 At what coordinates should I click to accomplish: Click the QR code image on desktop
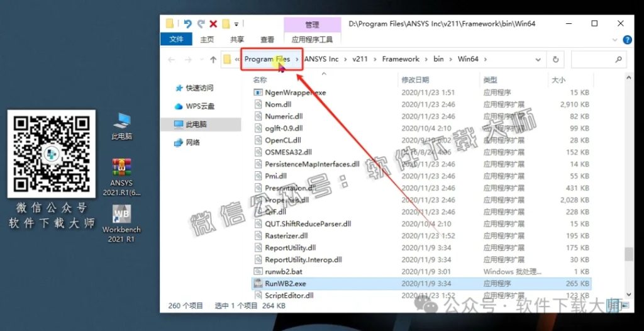(x=52, y=154)
